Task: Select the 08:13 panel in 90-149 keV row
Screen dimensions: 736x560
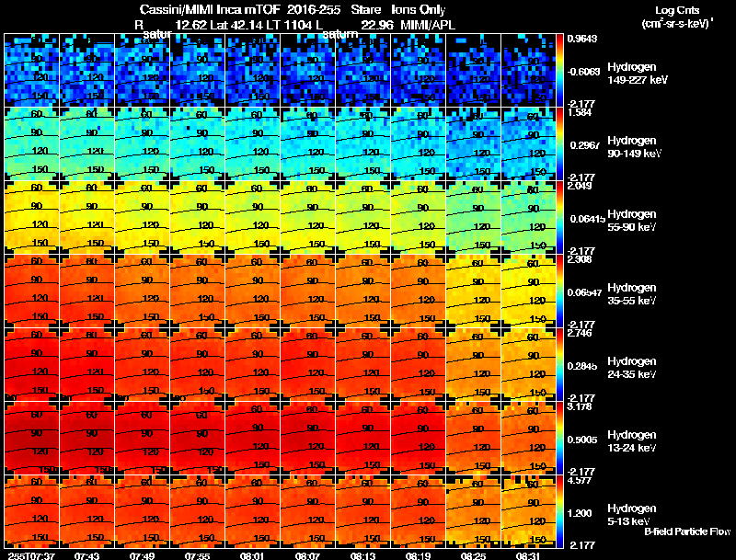Action: click(x=363, y=144)
